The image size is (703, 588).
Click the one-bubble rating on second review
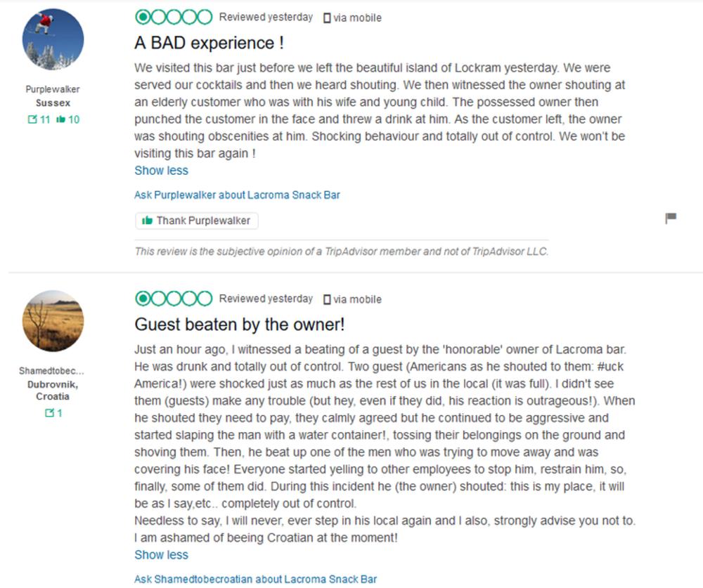click(x=173, y=299)
